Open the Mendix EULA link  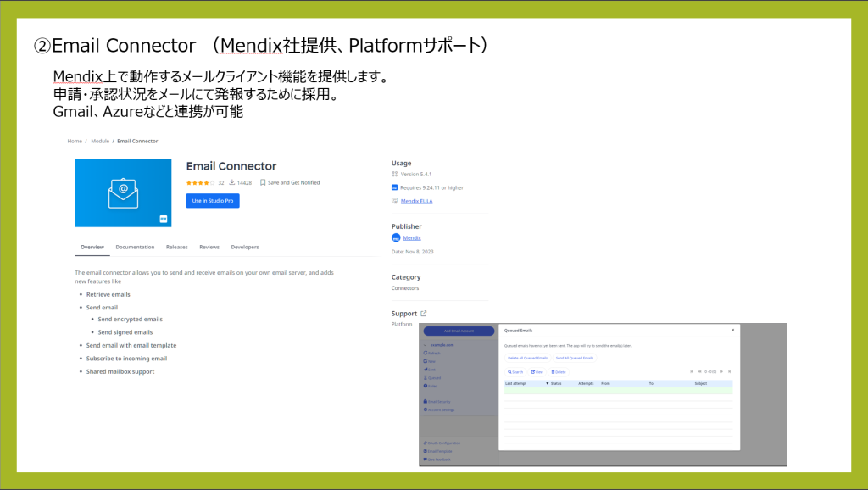416,201
